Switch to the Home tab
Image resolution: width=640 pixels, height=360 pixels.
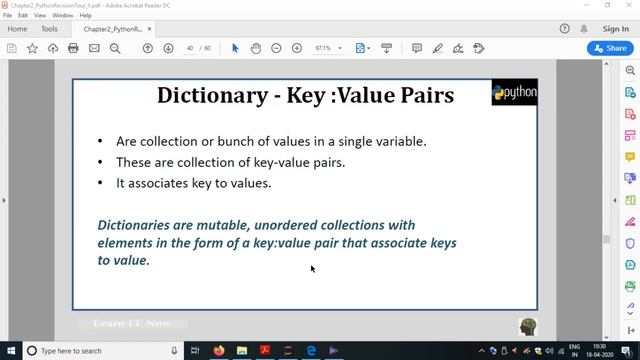17,29
